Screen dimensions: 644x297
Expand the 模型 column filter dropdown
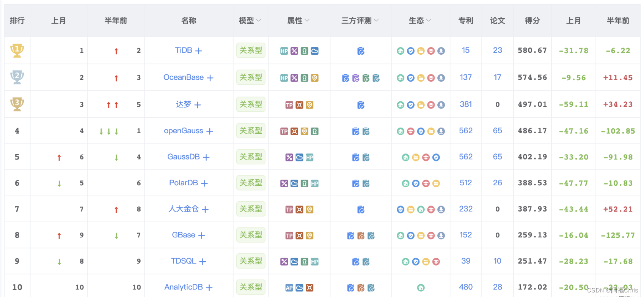tap(259, 21)
